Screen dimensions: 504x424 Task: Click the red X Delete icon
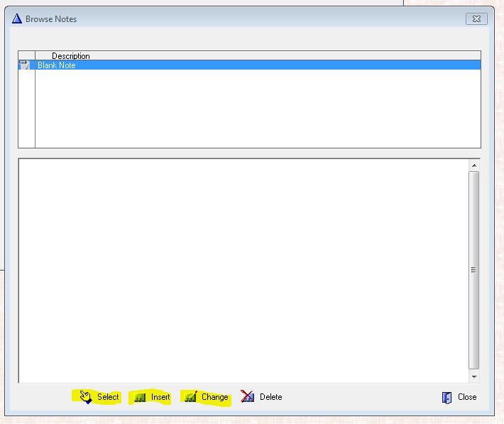pyautogui.click(x=247, y=396)
